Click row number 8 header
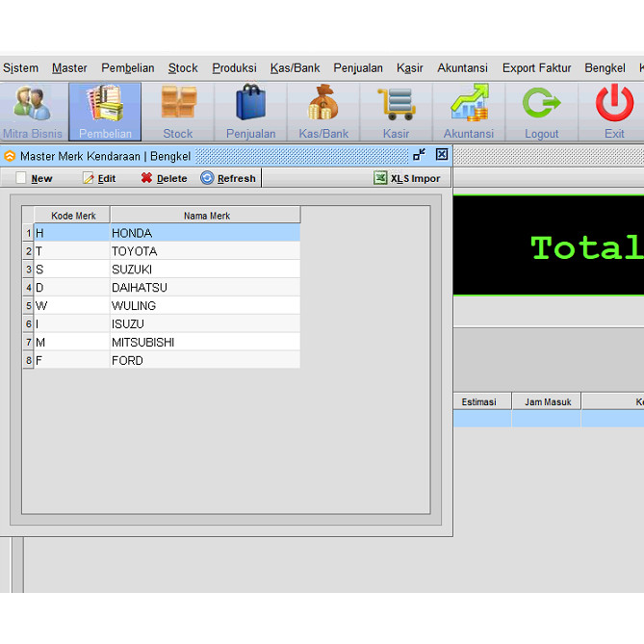 (x=28, y=360)
